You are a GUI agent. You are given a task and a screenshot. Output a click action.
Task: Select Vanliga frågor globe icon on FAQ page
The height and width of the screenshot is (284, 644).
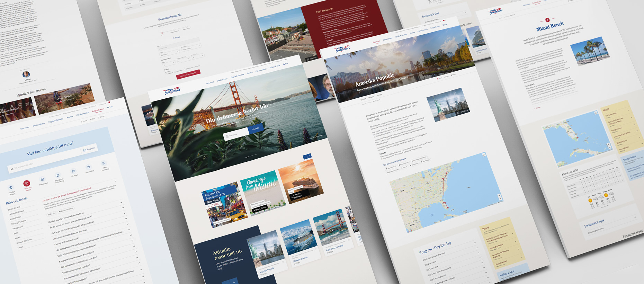point(11,188)
